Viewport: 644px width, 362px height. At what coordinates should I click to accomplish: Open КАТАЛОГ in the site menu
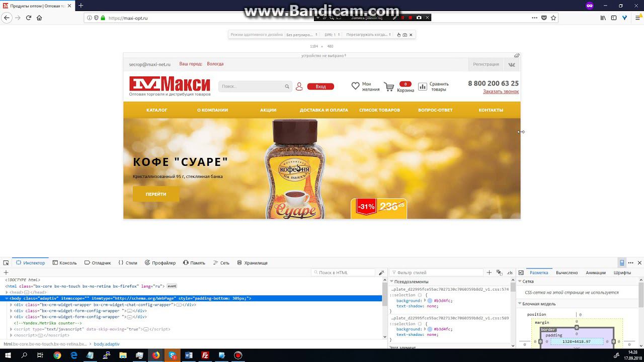point(157,110)
